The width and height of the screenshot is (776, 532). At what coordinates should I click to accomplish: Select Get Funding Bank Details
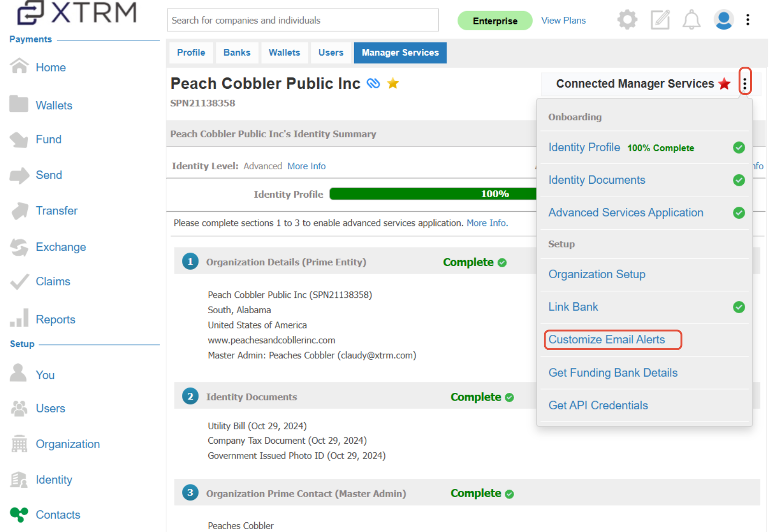(x=613, y=373)
